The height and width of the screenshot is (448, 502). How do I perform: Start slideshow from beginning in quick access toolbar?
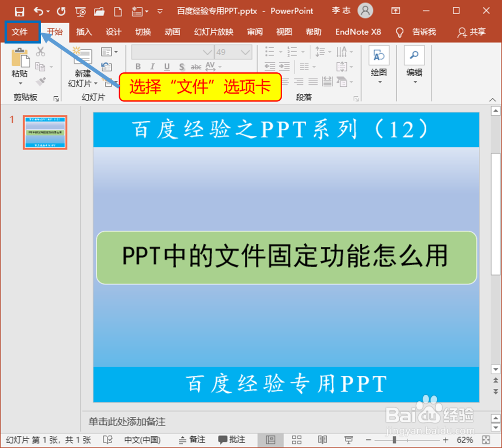pyautogui.click(x=80, y=11)
